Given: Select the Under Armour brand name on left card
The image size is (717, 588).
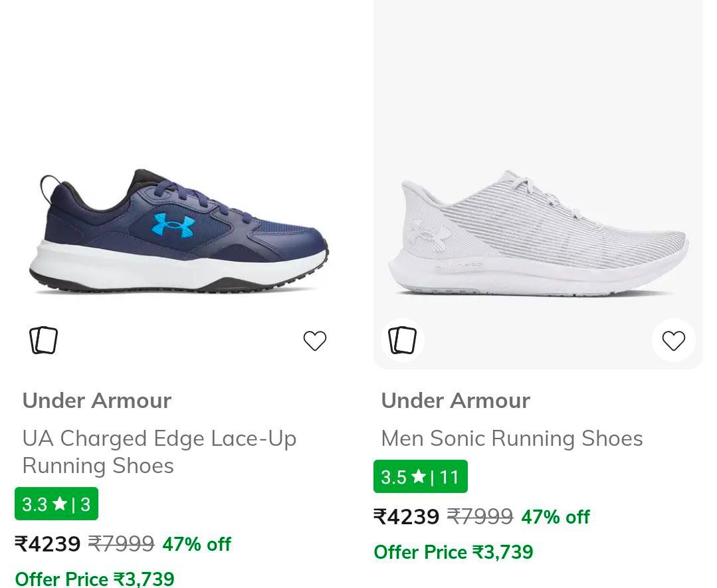Looking at the screenshot, I should coord(96,400).
